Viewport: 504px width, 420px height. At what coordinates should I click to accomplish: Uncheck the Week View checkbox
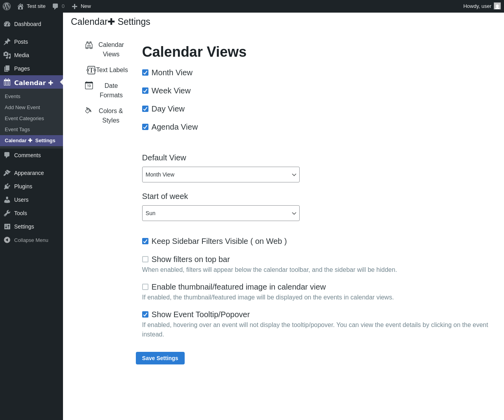pyautogui.click(x=145, y=91)
